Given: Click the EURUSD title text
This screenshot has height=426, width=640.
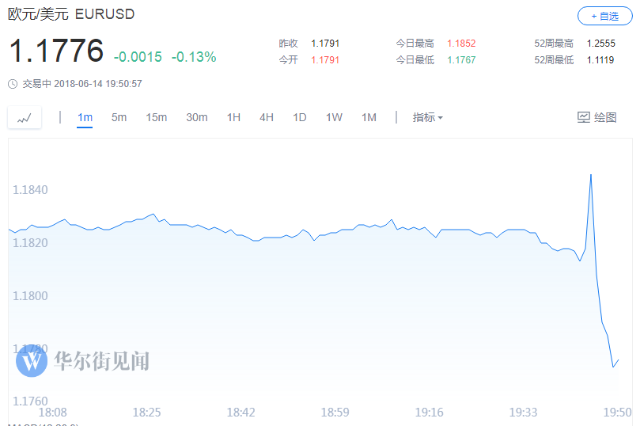Looking at the screenshot, I should (x=105, y=14).
